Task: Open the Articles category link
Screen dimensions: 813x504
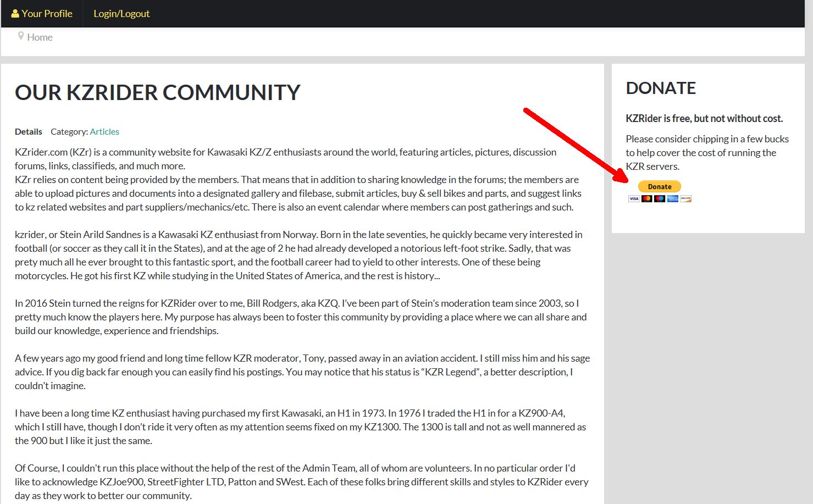Action: (104, 132)
